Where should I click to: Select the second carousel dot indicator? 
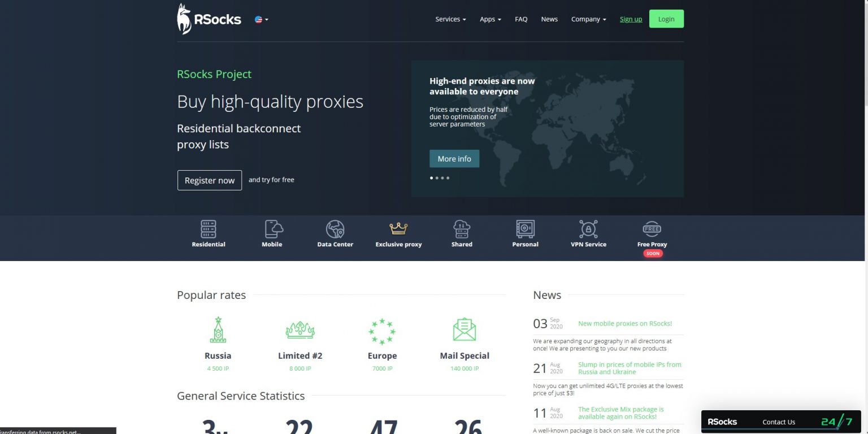pyautogui.click(x=436, y=177)
